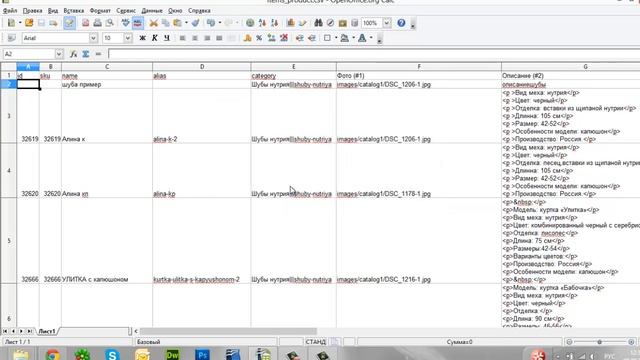
Task: Open the Вид menu
Action: [x=53, y=11]
